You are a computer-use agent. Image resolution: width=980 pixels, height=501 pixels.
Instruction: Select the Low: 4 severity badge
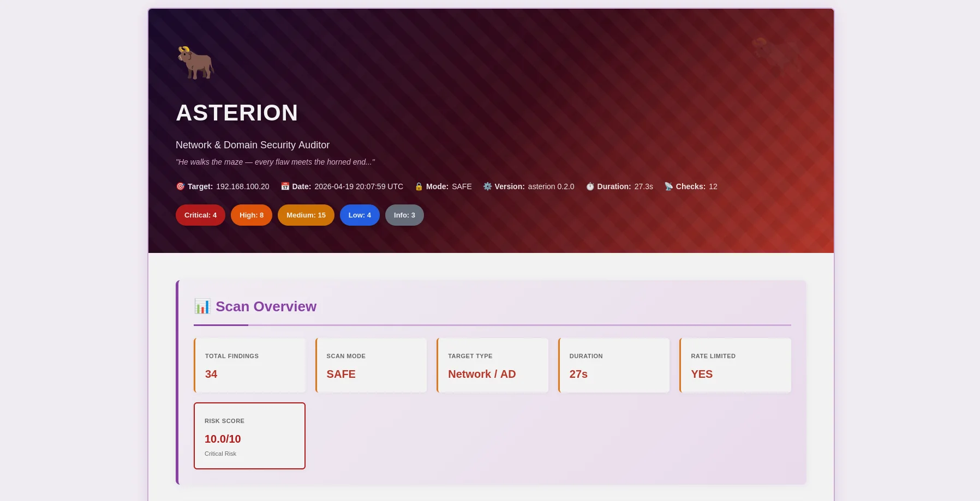click(360, 215)
